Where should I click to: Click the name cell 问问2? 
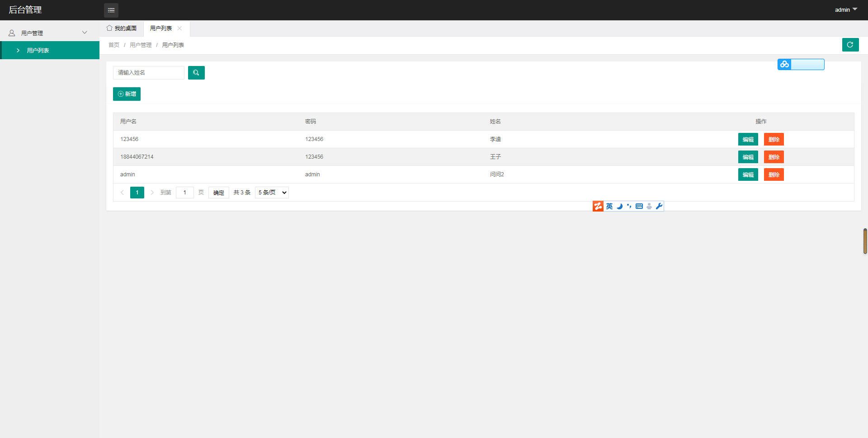click(x=497, y=174)
